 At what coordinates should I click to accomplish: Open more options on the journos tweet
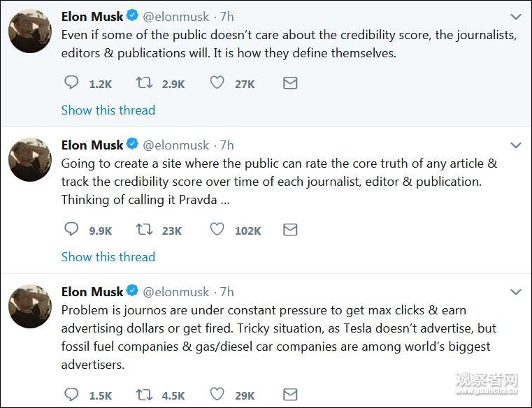pyautogui.click(x=516, y=292)
